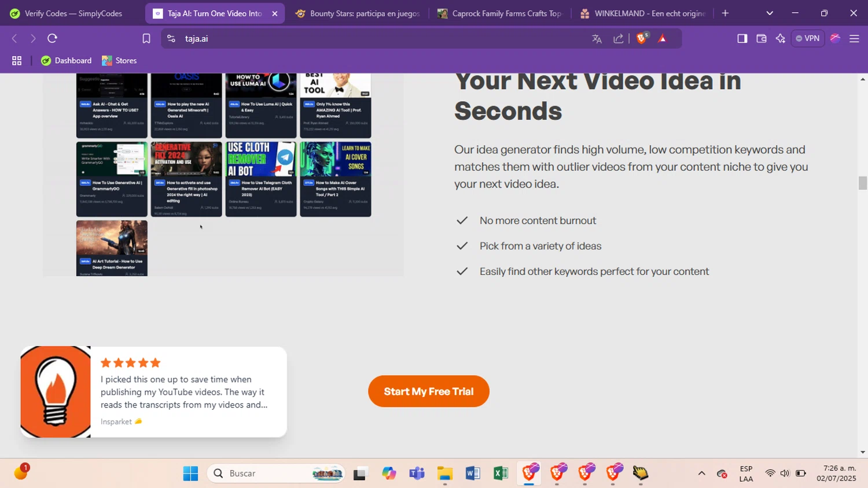Switch to the Caprock Family Farms tab
The width and height of the screenshot is (868, 488).
pos(499,13)
